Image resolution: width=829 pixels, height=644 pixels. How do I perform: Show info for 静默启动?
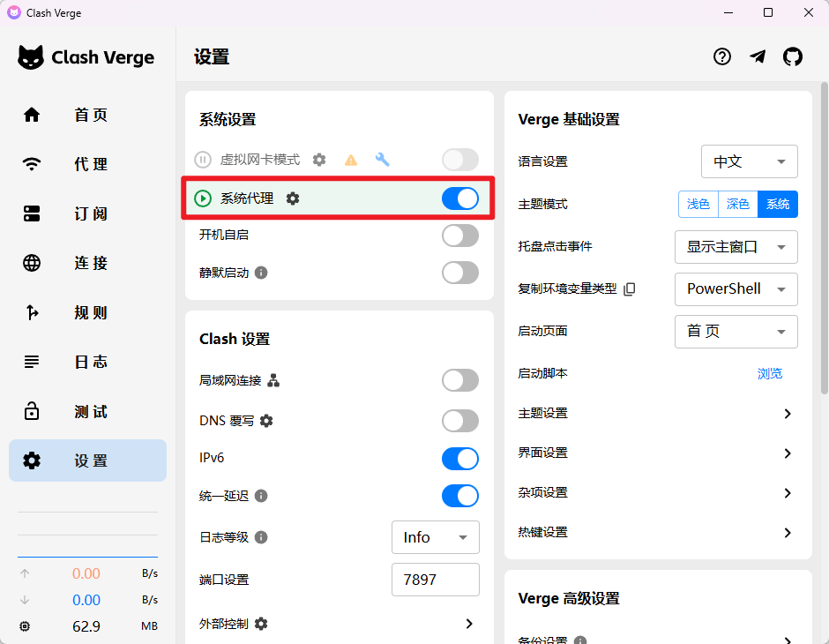coord(261,273)
